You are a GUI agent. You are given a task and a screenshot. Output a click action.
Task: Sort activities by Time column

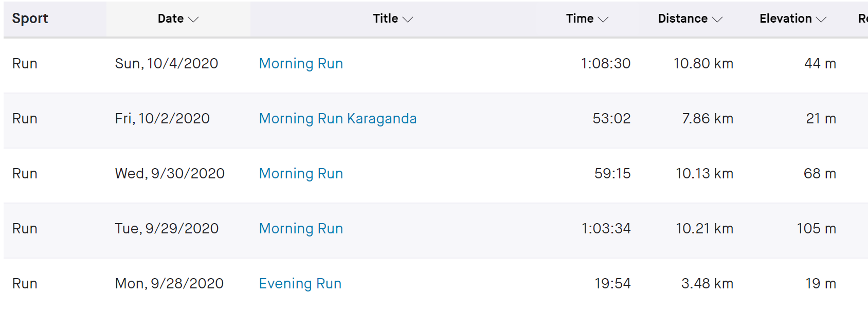pyautogui.click(x=580, y=19)
